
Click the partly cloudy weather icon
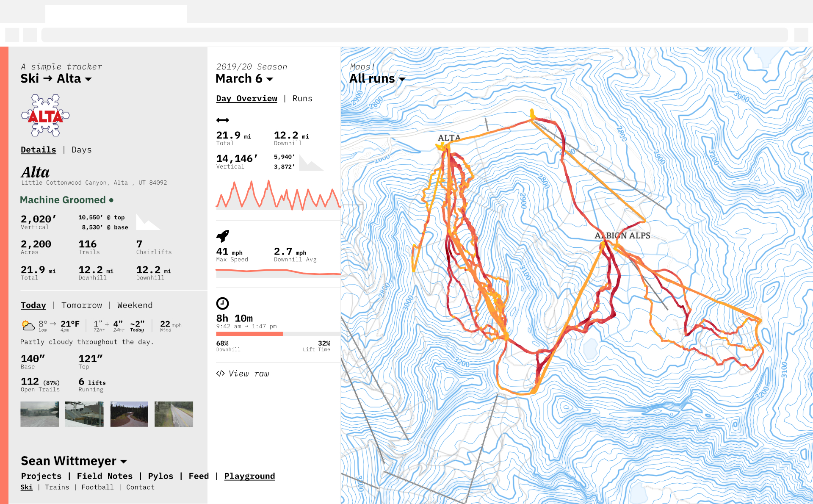(28, 325)
